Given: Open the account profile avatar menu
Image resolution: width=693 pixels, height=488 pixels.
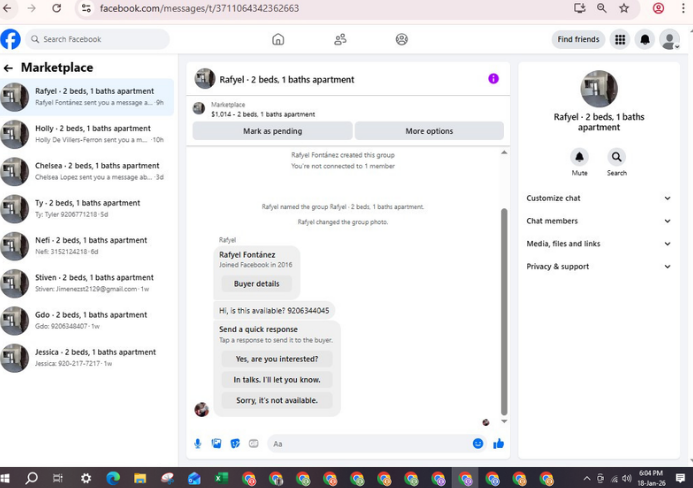Looking at the screenshot, I should click(x=670, y=39).
